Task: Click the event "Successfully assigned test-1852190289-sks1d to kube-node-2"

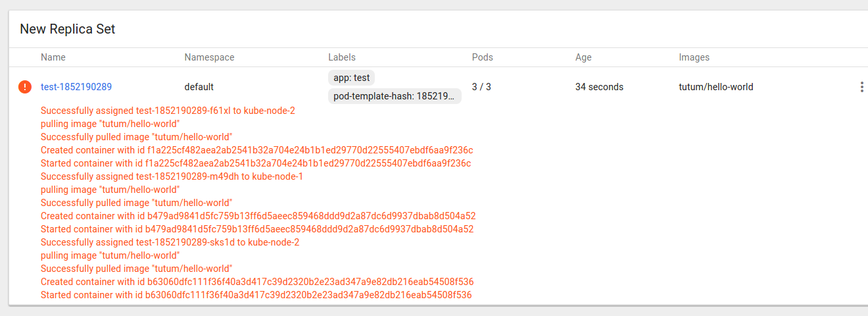Action: click(170, 242)
